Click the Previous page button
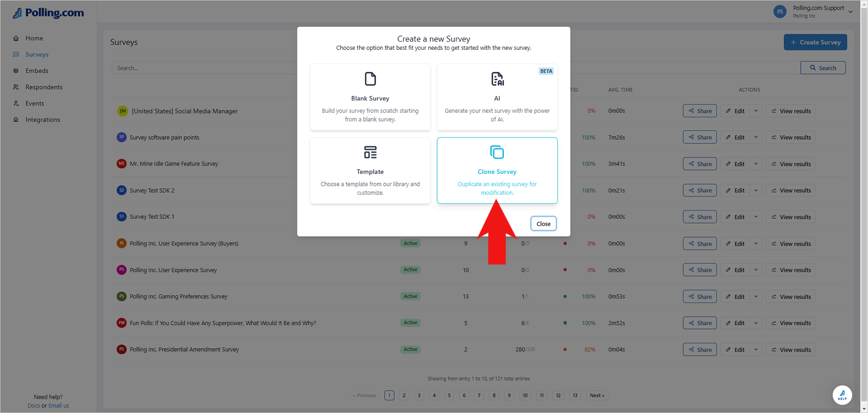 click(x=365, y=395)
